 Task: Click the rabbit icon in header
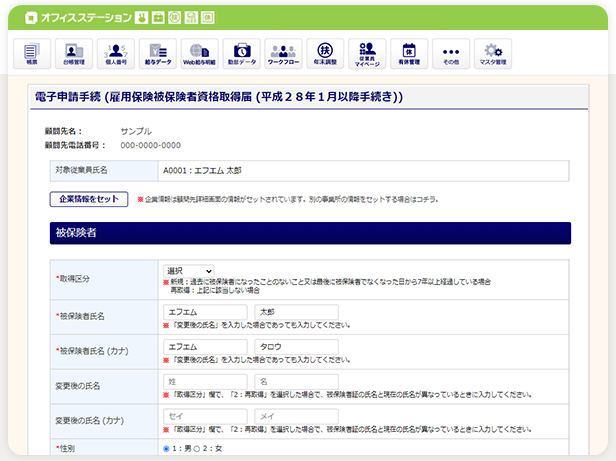141,18
